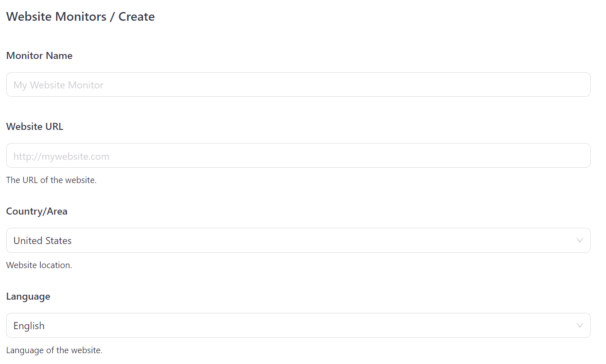Click the 'Monitor Name' field label
The image size is (606, 364).
pyautogui.click(x=39, y=56)
